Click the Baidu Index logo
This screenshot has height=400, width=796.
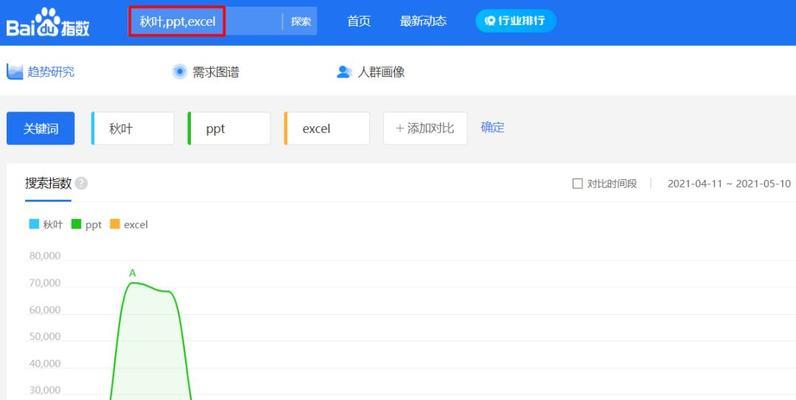tap(48, 22)
